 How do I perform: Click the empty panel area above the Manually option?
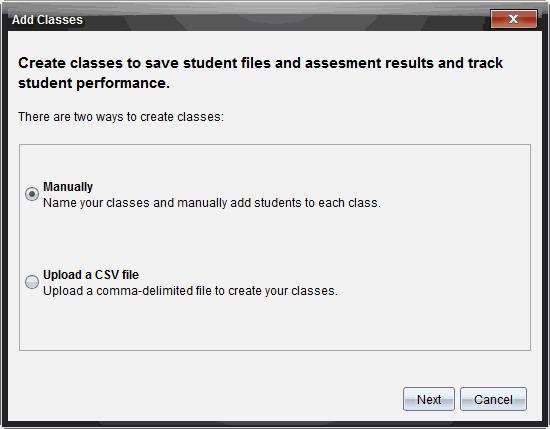(275, 161)
